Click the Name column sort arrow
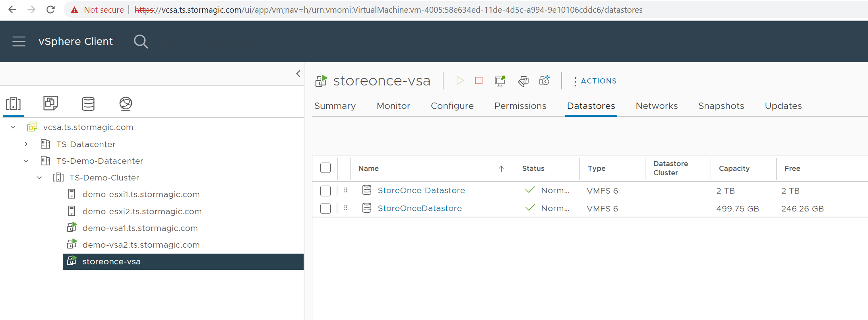Viewport: 868px width, 320px height. tap(502, 169)
